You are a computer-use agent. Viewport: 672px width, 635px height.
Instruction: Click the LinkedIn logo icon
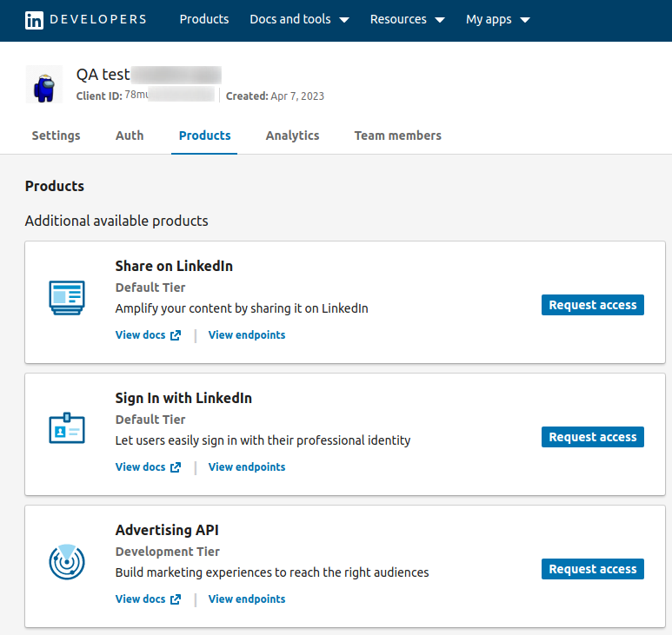tap(34, 20)
